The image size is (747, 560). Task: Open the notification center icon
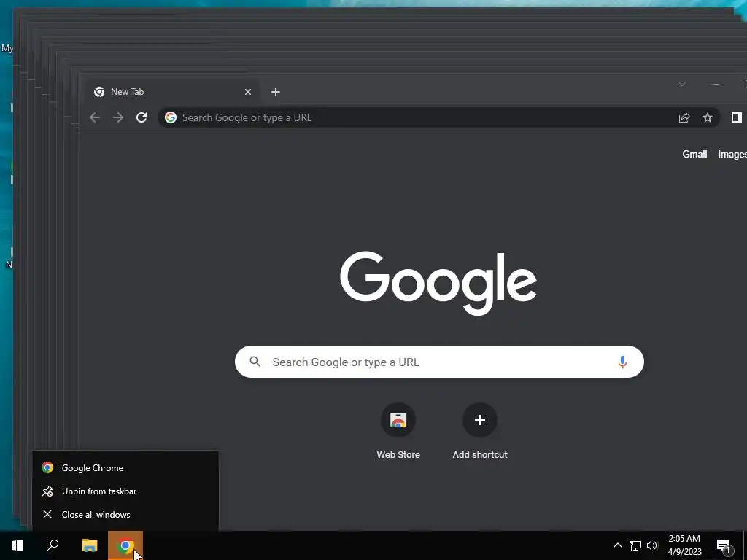(724, 545)
